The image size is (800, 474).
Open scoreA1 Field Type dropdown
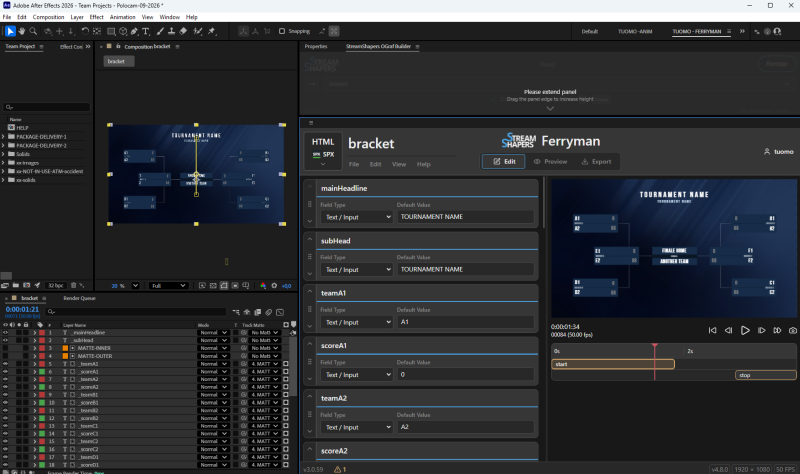pyautogui.click(x=356, y=375)
